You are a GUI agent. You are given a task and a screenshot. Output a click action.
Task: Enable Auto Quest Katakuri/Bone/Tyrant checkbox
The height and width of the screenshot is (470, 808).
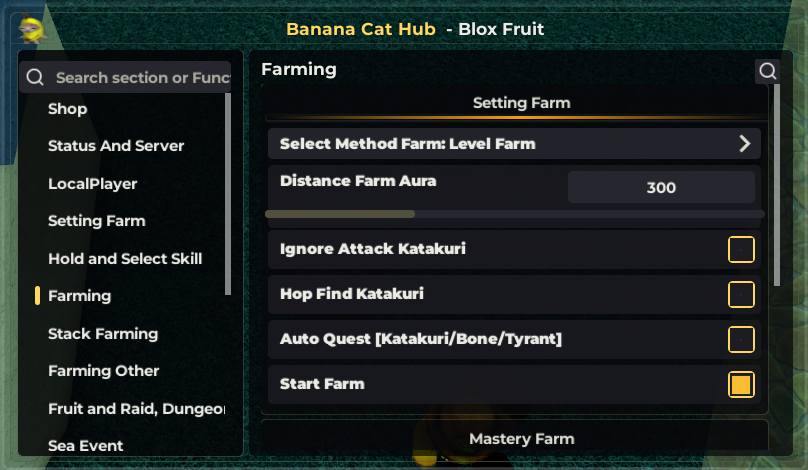tap(741, 339)
